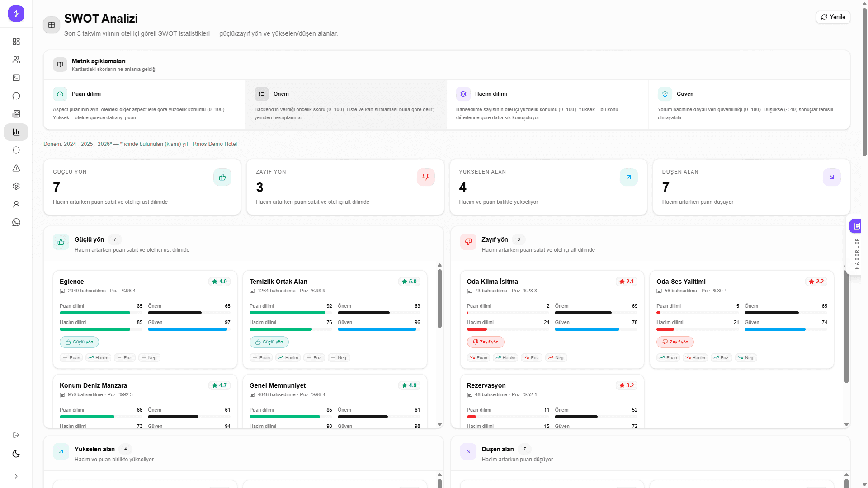Click the purple lightning logo icon
868x488 pixels.
pos(16,14)
